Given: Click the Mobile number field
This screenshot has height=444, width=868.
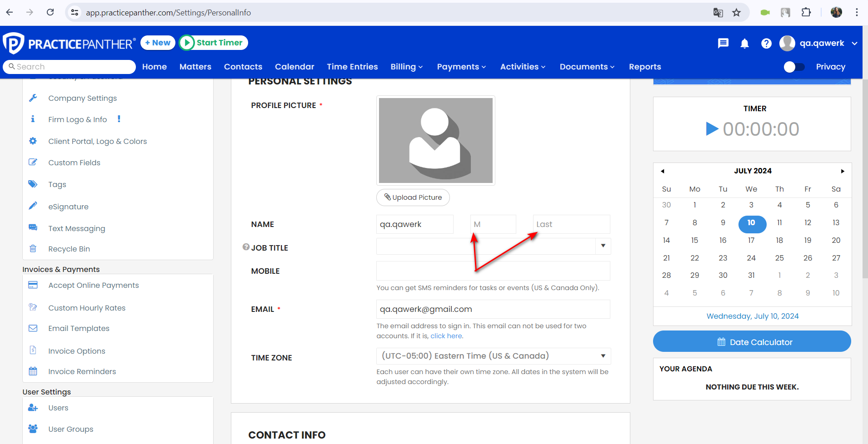Looking at the screenshot, I should click(493, 271).
